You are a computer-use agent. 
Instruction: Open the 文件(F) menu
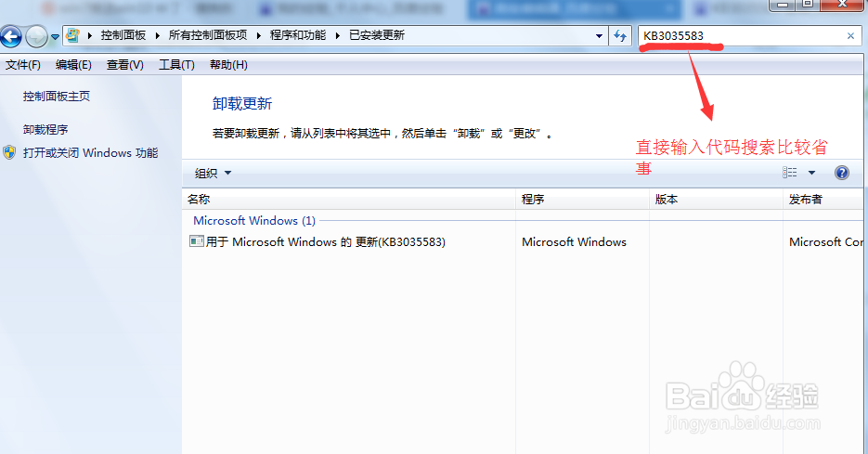[x=22, y=65]
